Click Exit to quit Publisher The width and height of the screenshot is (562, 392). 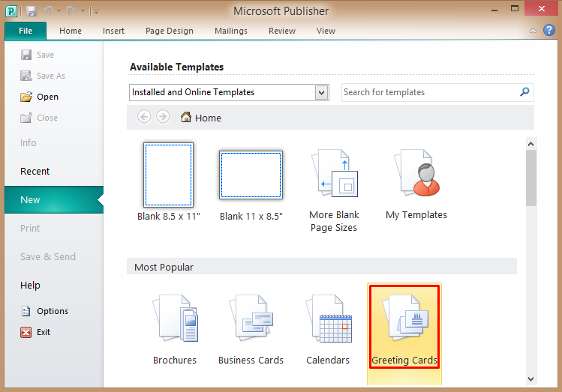(35, 332)
